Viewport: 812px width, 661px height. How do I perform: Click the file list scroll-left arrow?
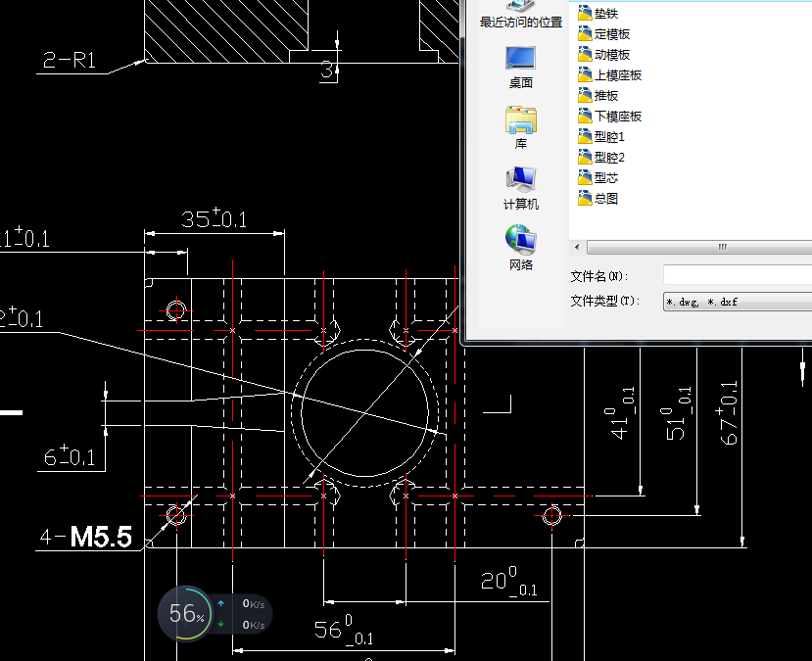click(577, 247)
